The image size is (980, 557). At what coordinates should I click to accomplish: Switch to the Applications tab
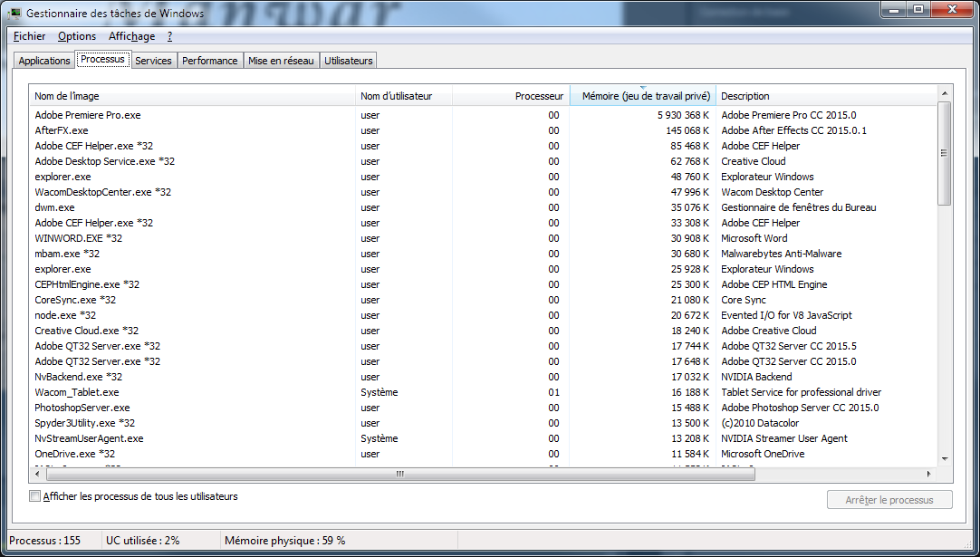pyautogui.click(x=44, y=61)
